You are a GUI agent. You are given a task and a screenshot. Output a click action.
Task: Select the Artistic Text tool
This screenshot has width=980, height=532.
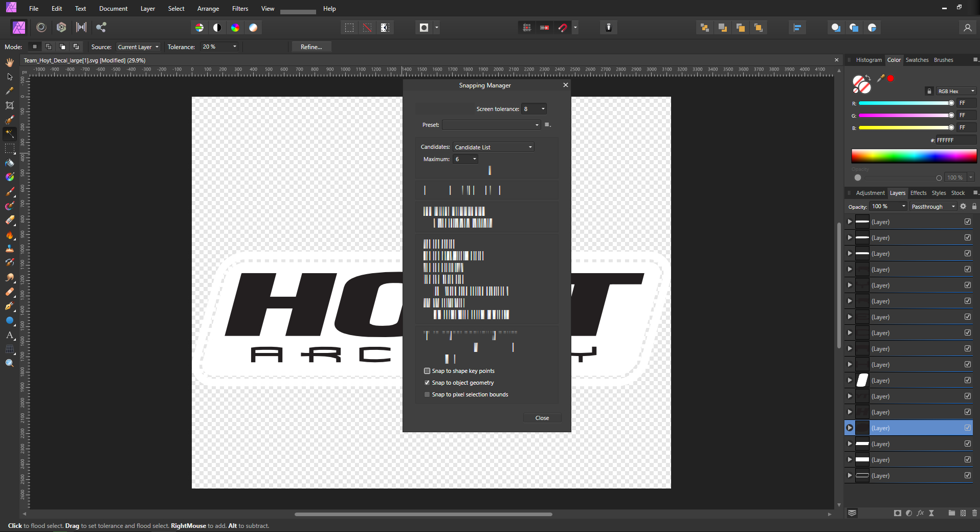pyautogui.click(x=10, y=335)
